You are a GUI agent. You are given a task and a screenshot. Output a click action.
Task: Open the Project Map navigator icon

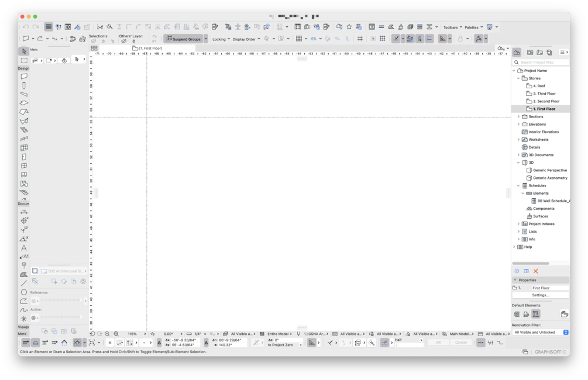(517, 53)
